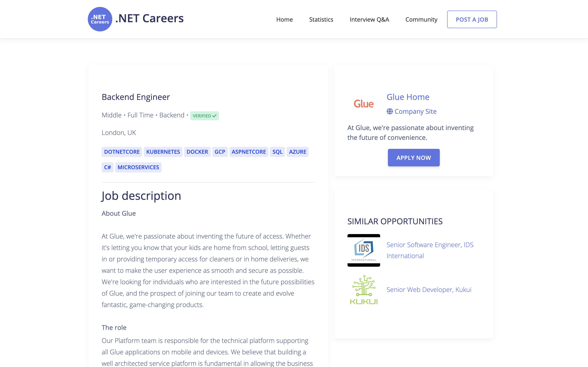Click the .NET Careers logo icon
The height and width of the screenshot is (367, 588).
[100, 19]
